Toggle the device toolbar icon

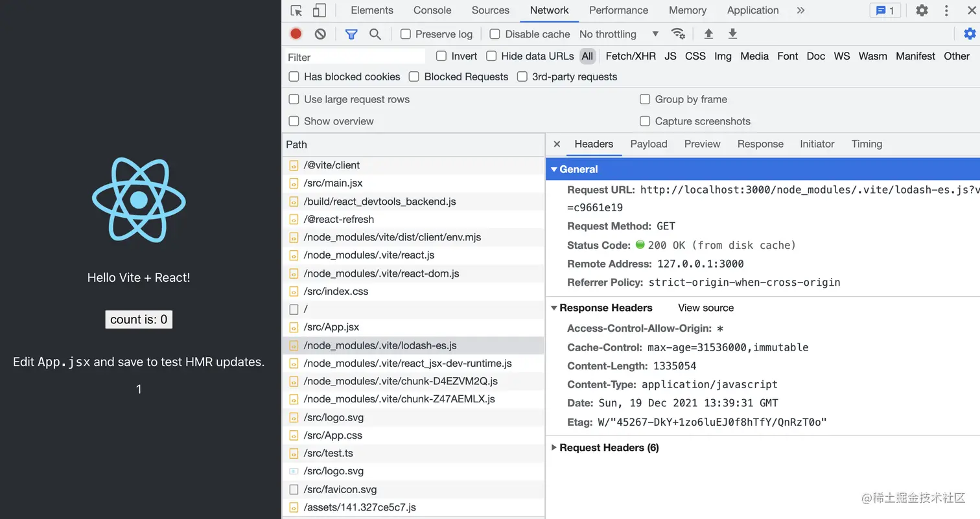pyautogui.click(x=319, y=10)
